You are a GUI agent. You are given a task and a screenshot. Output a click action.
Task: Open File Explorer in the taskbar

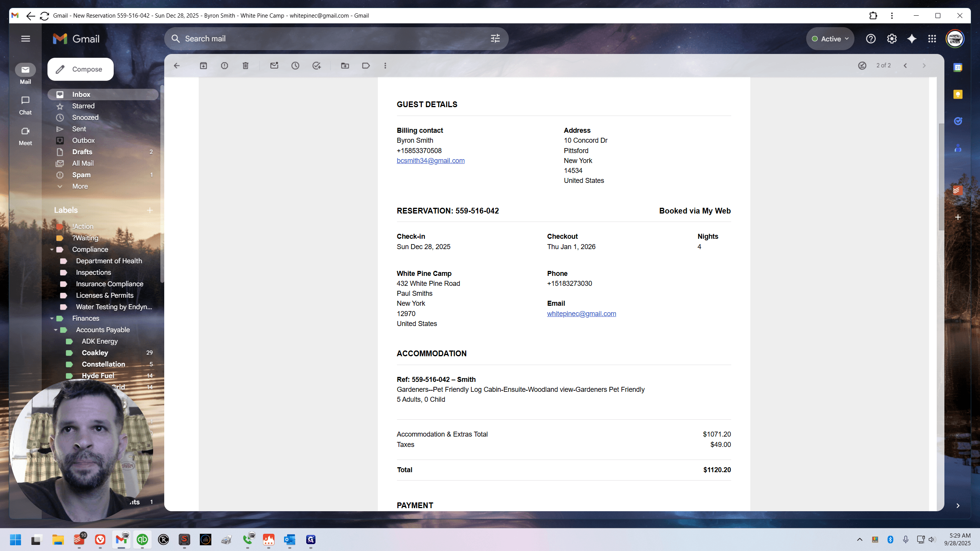pyautogui.click(x=58, y=540)
